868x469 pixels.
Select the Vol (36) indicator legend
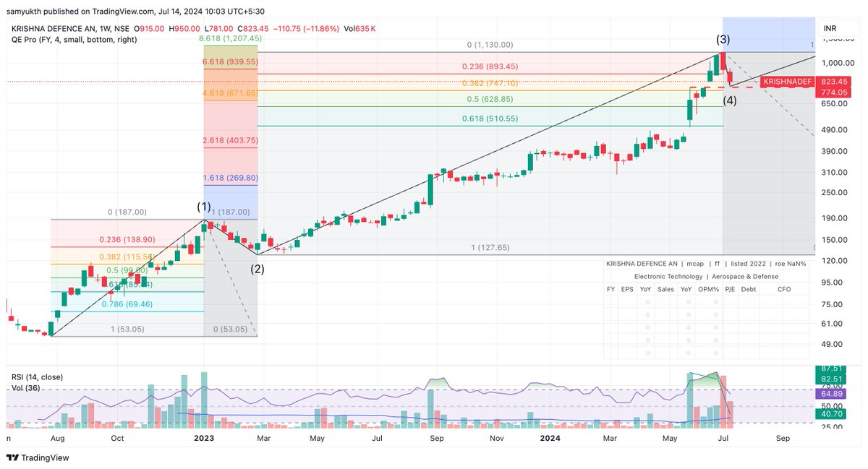point(25,387)
